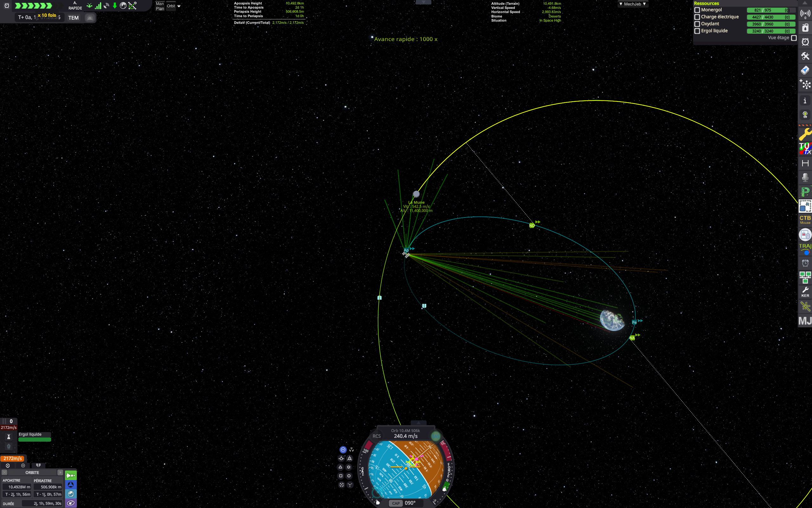Expand the ORBITE panel chevron
812x508 pixels.
pos(60,472)
